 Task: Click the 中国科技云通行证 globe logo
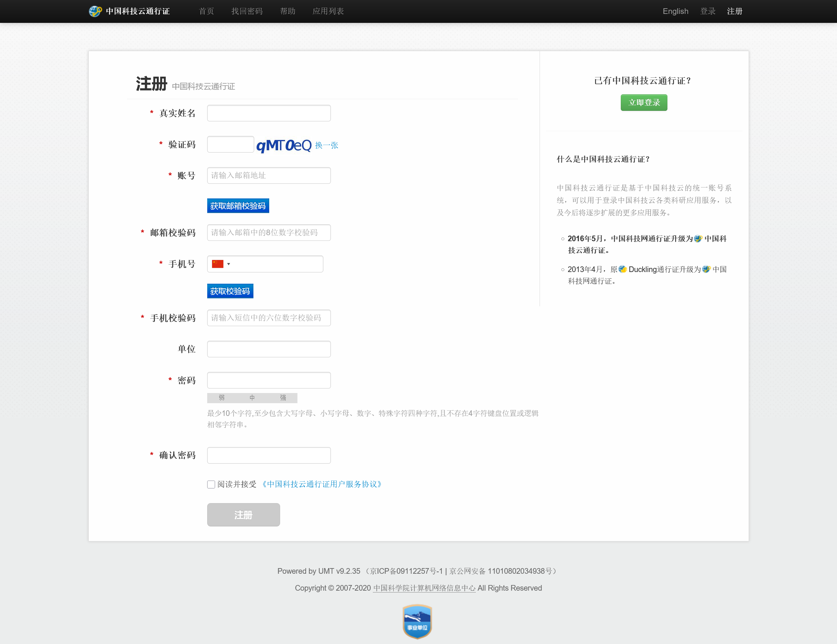[x=95, y=11]
